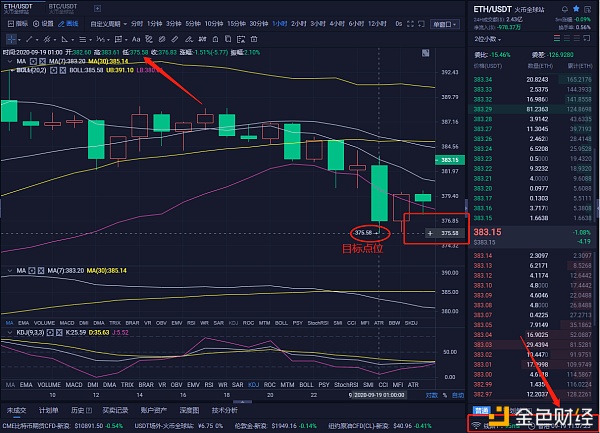
Task: Collapse the main chart MA indicator chevron
Action: (9, 61)
